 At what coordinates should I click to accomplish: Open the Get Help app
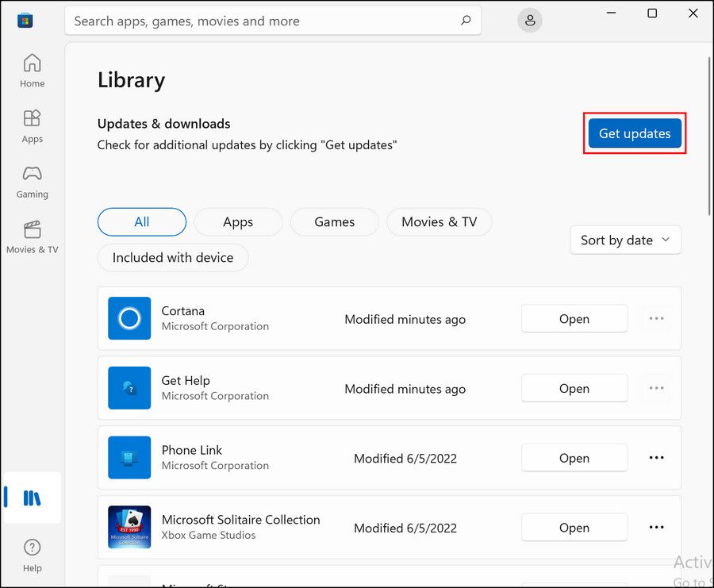click(x=574, y=388)
